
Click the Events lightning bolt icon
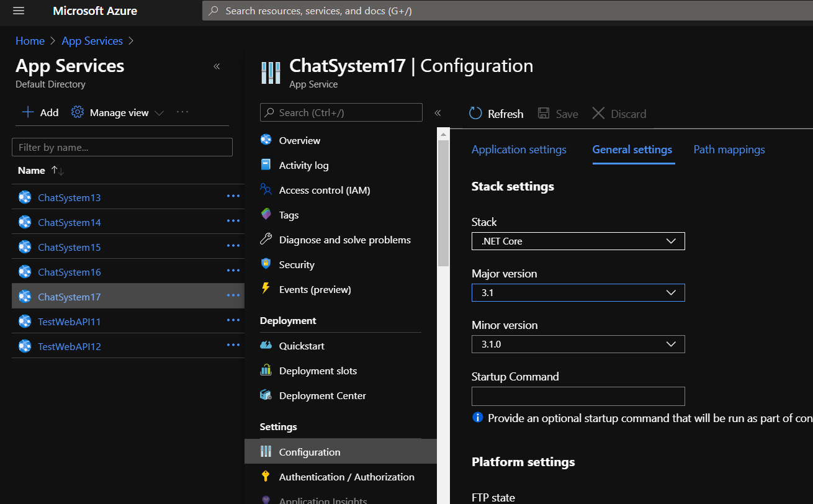(266, 289)
